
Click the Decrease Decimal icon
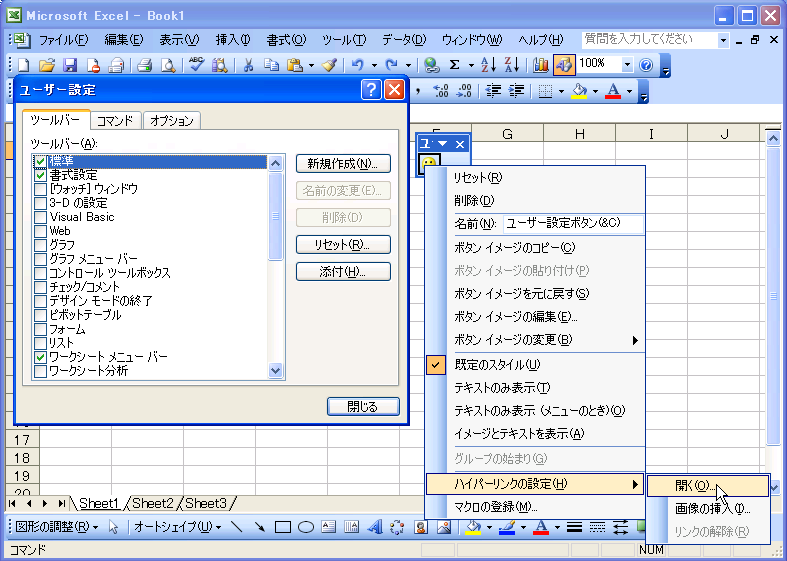(x=464, y=91)
